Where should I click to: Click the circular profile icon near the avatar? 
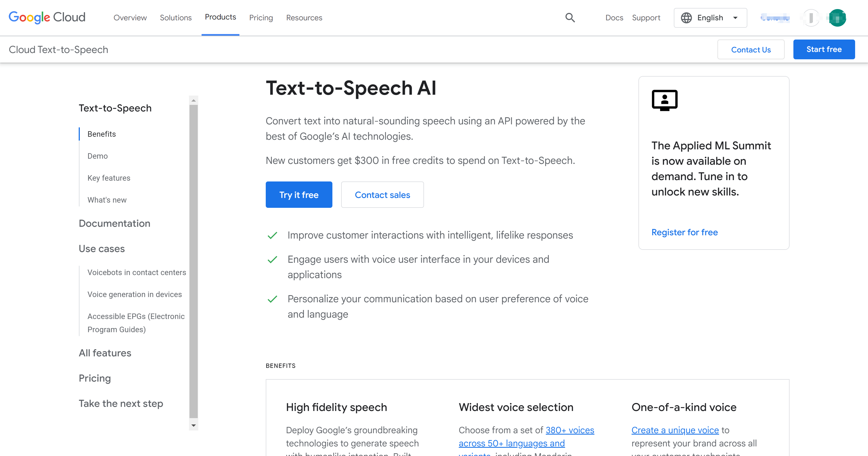point(811,18)
